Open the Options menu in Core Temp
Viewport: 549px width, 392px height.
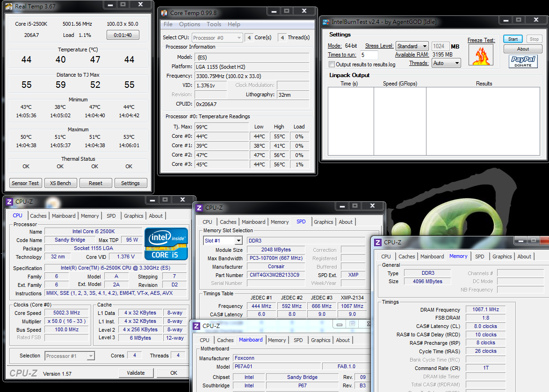pos(189,24)
